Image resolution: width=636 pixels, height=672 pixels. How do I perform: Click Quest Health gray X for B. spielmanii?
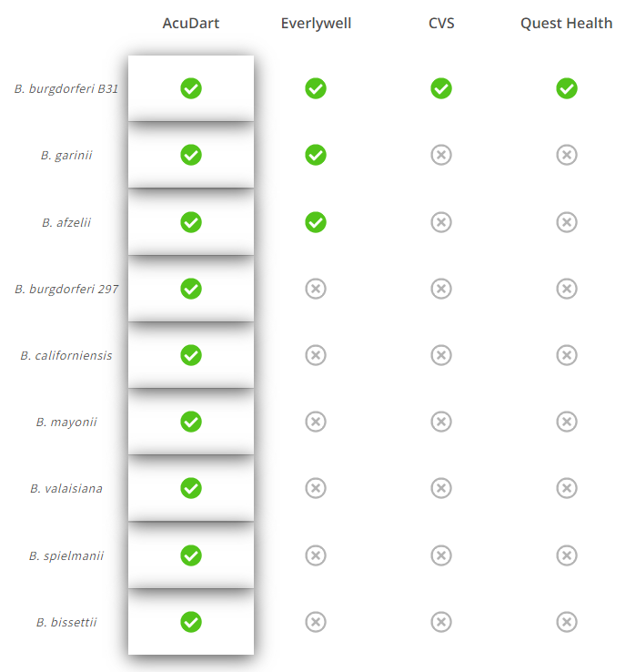tap(567, 555)
